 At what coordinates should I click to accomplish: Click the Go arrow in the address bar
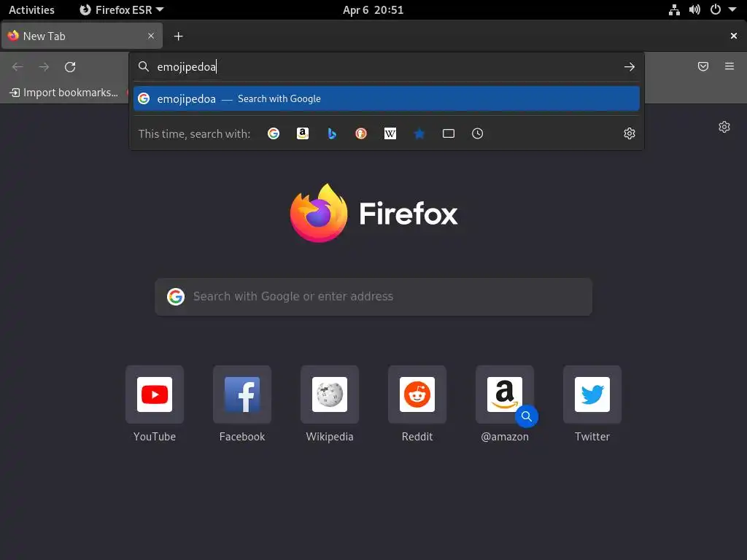(x=630, y=66)
